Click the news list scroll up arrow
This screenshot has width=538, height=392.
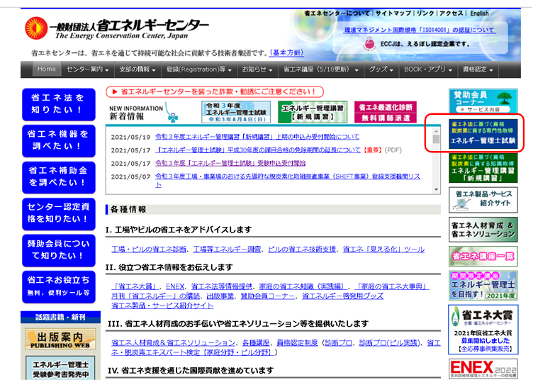click(x=436, y=131)
